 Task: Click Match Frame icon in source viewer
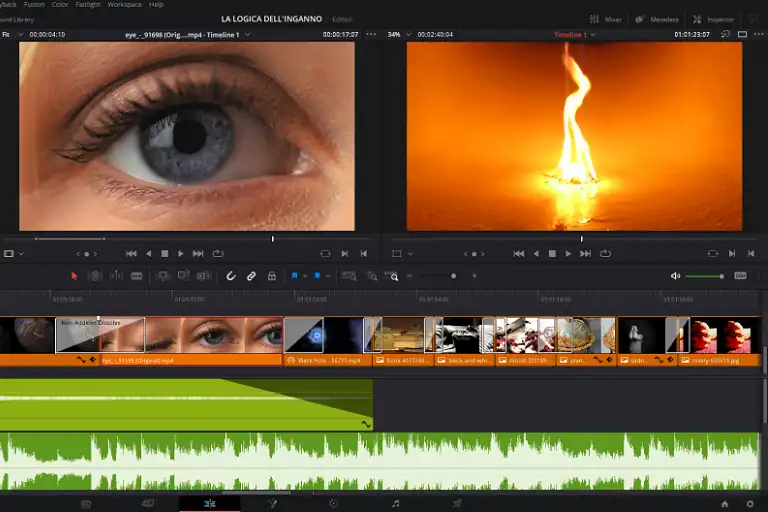[325, 254]
